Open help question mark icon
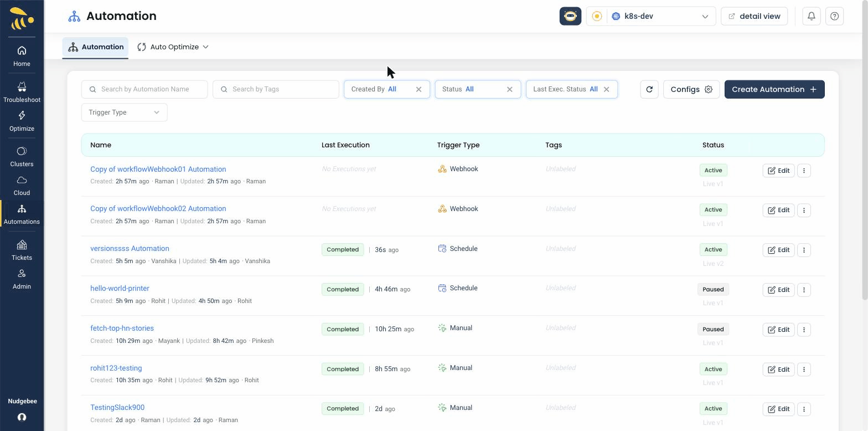 pos(834,16)
